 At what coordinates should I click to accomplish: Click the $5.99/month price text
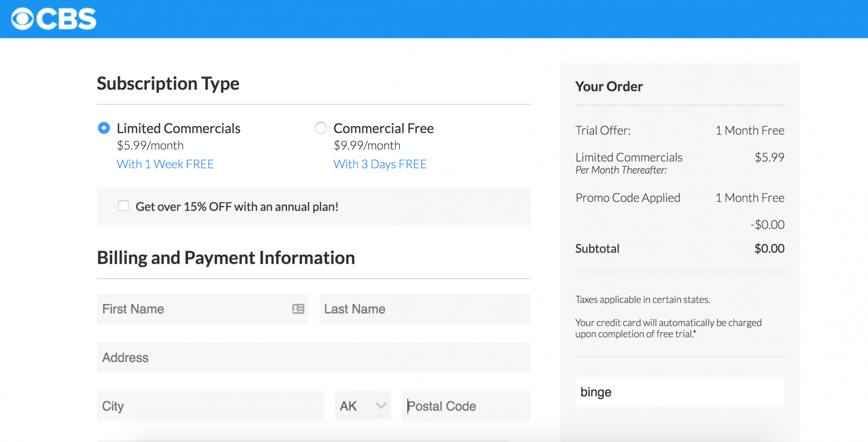point(150,146)
